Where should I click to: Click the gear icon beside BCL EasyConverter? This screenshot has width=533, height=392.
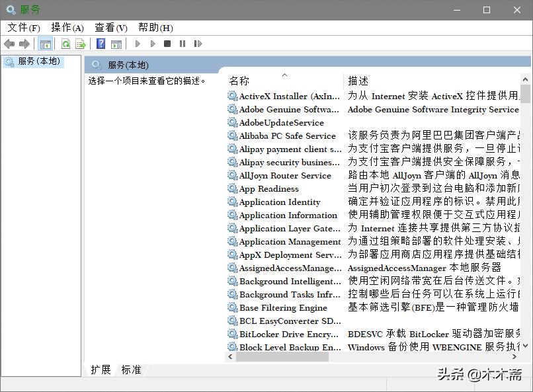tap(233, 321)
